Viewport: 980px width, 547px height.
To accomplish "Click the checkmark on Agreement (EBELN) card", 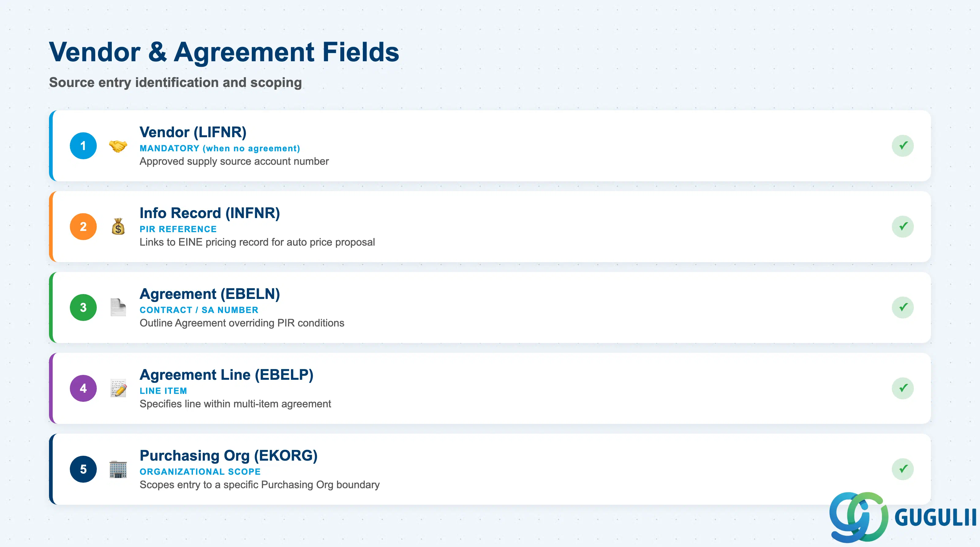I will (x=903, y=307).
